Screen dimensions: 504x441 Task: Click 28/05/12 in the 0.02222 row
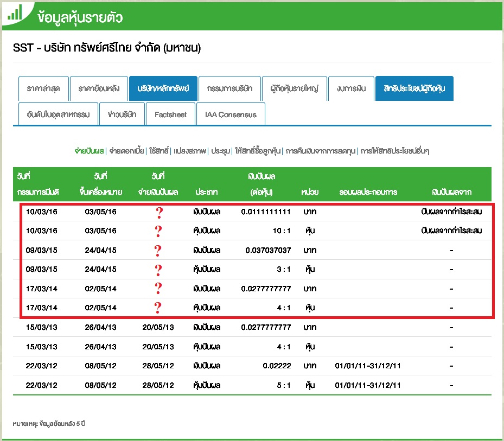[158, 366]
